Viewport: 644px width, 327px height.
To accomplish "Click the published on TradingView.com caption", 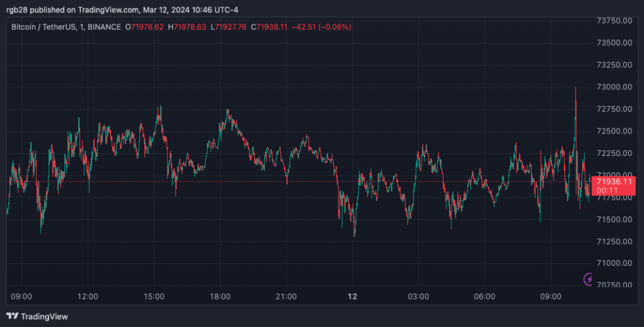I will (x=122, y=9).
